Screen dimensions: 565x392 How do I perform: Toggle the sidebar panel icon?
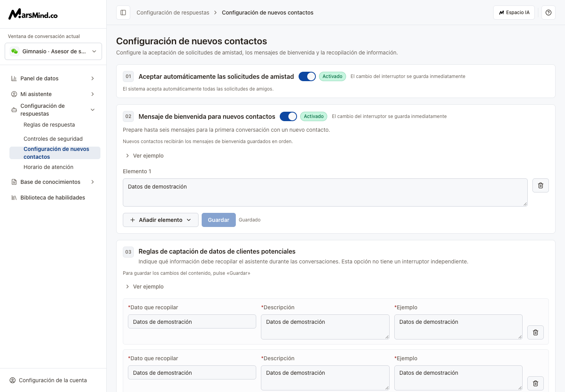[123, 13]
